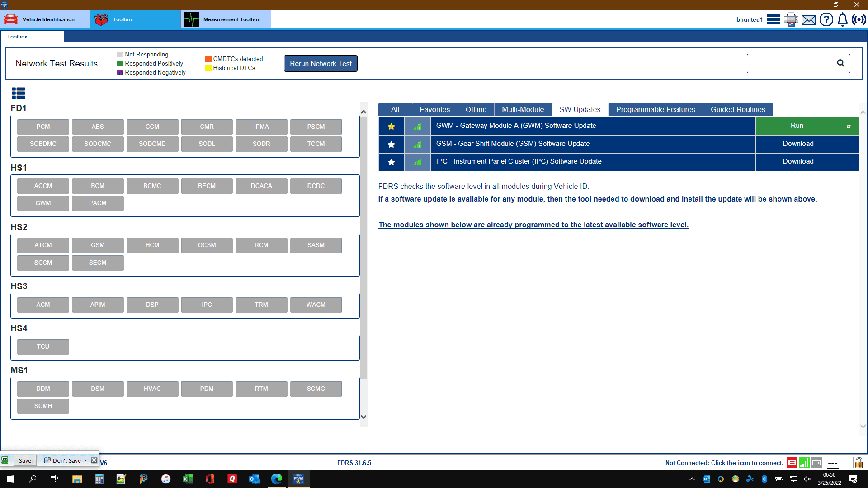Select the TCU module under HS4
The width and height of the screenshot is (868, 488).
43,347
